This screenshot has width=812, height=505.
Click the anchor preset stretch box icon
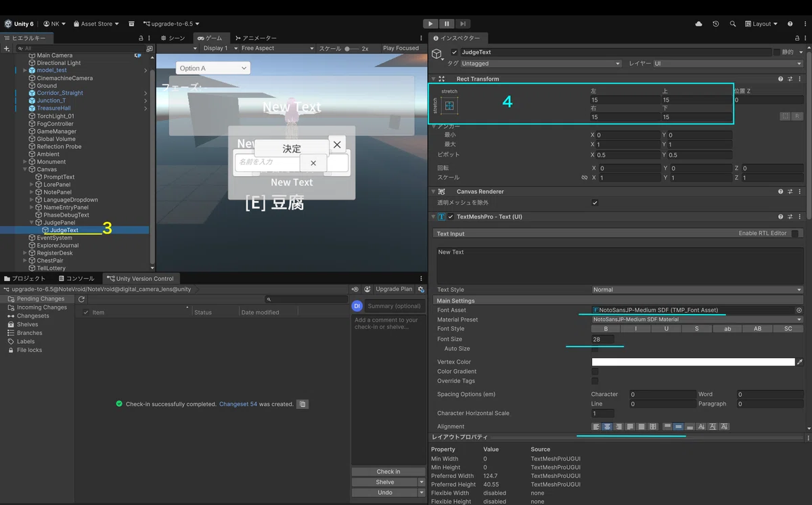(449, 106)
